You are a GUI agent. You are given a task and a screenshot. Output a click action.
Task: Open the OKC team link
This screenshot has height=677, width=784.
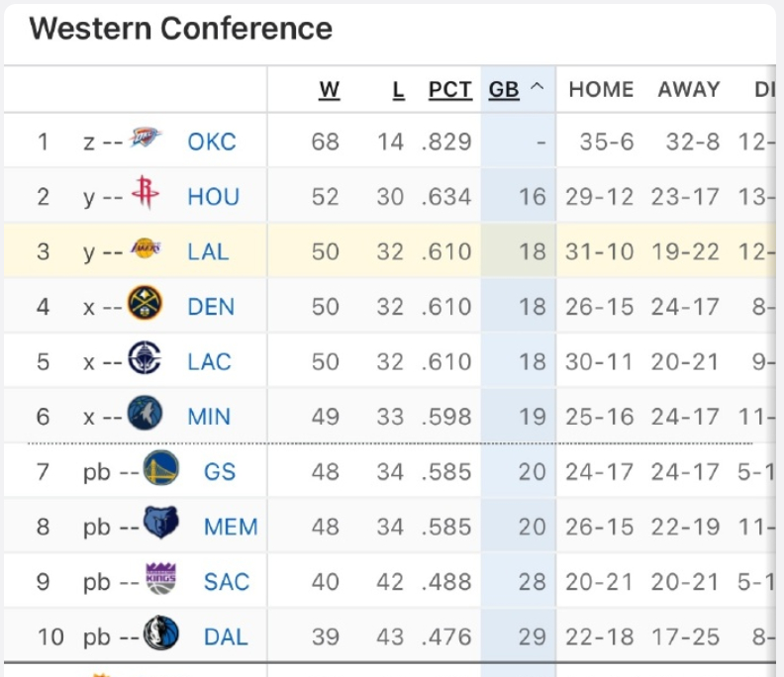point(212,142)
